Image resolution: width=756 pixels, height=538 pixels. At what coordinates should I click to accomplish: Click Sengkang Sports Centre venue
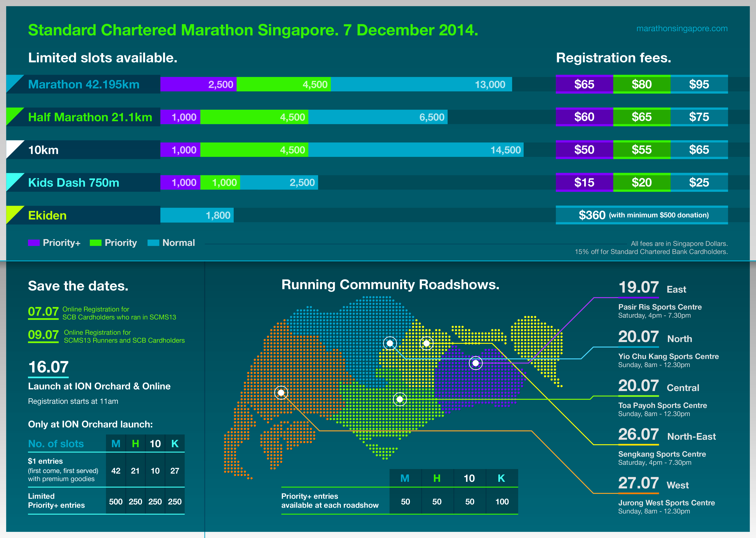(662, 454)
